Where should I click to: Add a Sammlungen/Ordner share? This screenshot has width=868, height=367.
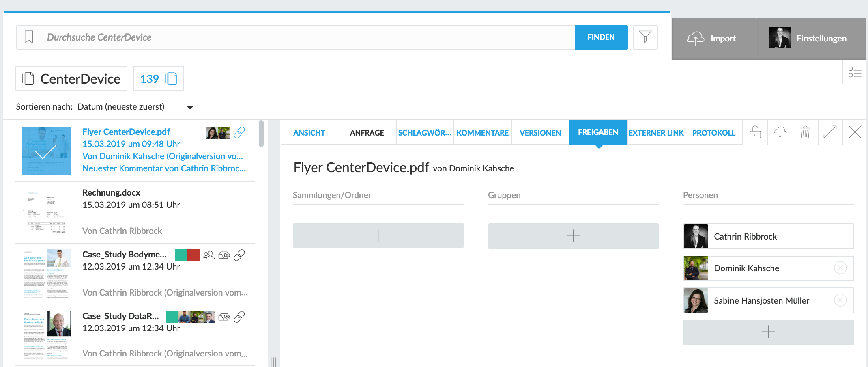pos(378,235)
